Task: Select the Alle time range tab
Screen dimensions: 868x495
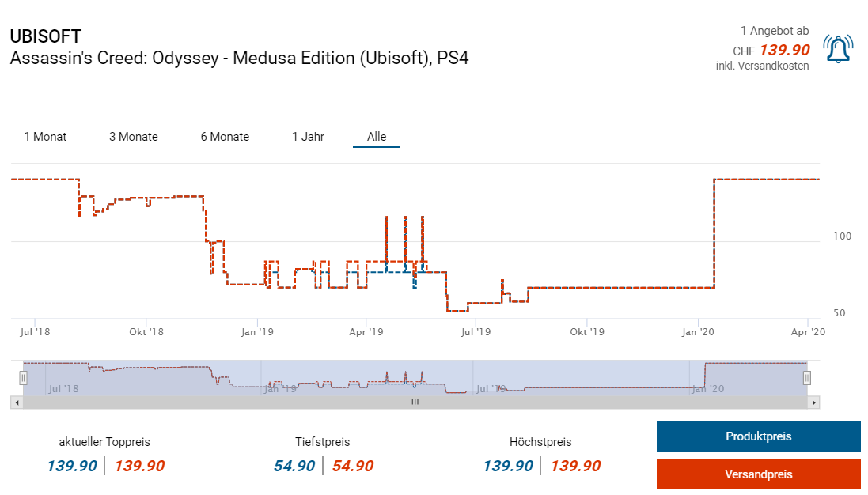Action: [x=377, y=137]
